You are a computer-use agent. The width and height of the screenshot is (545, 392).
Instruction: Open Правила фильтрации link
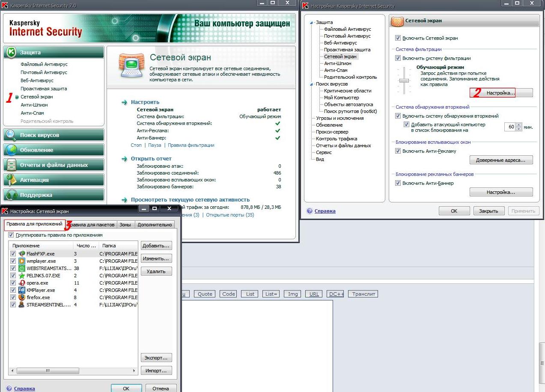point(191,145)
